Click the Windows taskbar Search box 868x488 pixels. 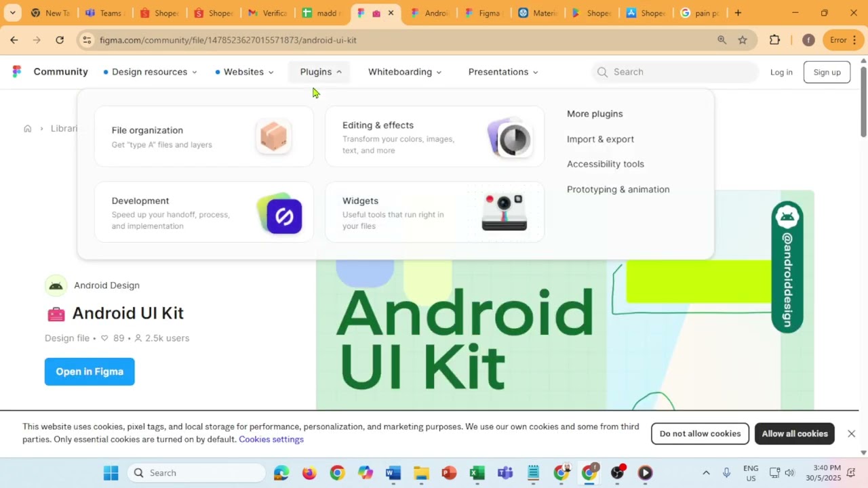[195, 472]
